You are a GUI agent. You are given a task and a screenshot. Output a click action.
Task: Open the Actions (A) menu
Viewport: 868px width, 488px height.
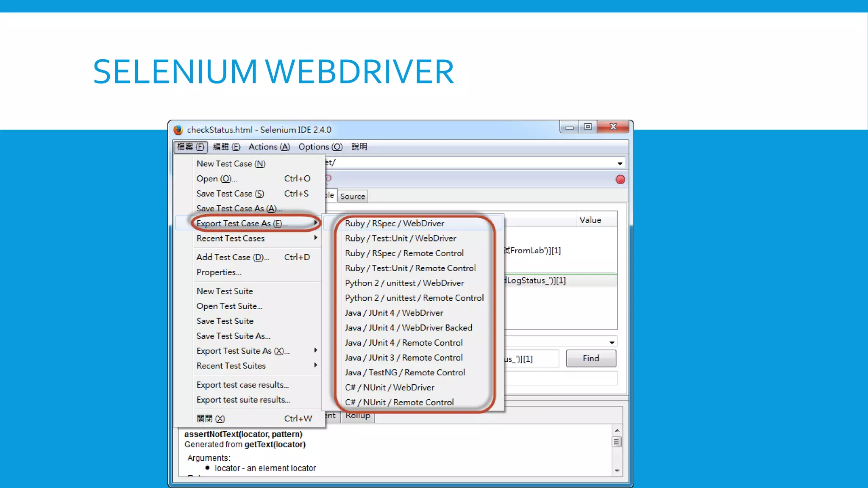pos(269,147)
